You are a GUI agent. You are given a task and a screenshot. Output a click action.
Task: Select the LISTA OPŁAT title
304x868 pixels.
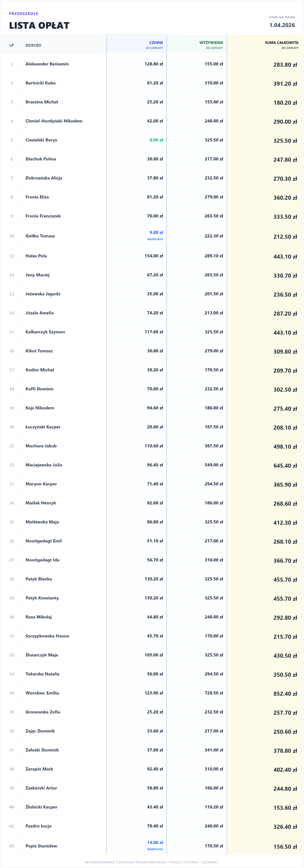39,25
